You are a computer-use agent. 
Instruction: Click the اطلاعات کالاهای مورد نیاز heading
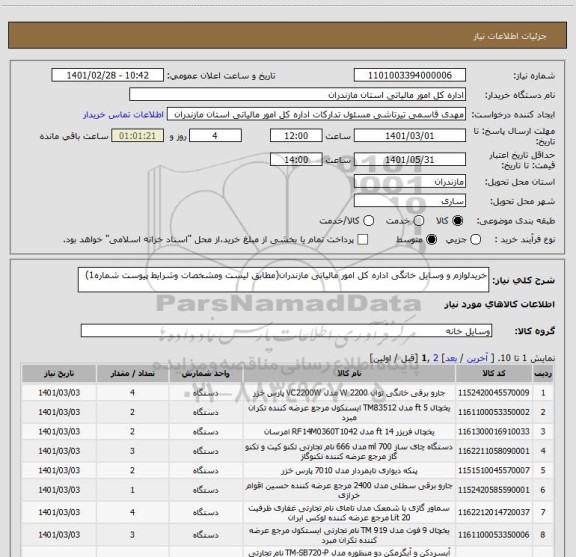coord(500,304)
